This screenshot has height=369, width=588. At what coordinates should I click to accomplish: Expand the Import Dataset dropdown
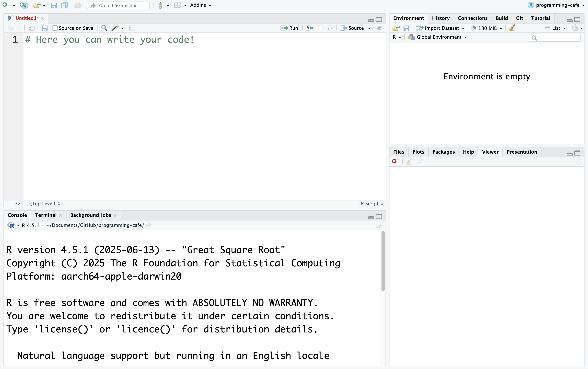click(x=441, y=28)
